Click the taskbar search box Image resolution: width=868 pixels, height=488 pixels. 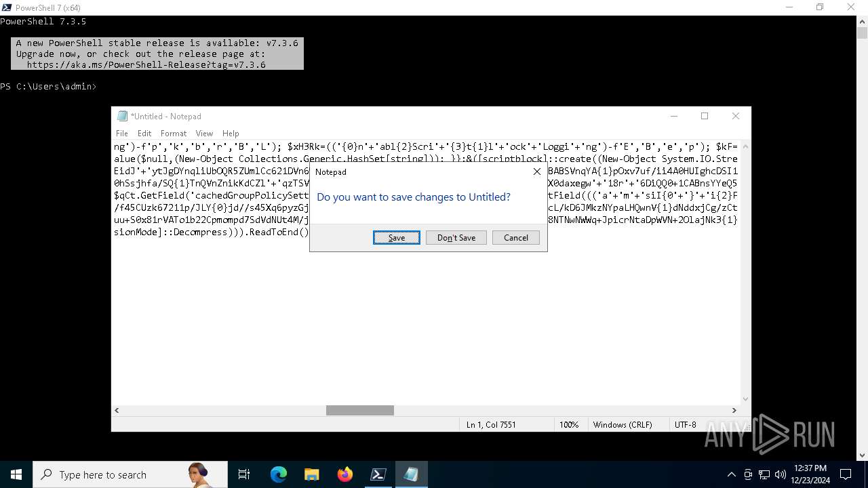tap(130, 474)
